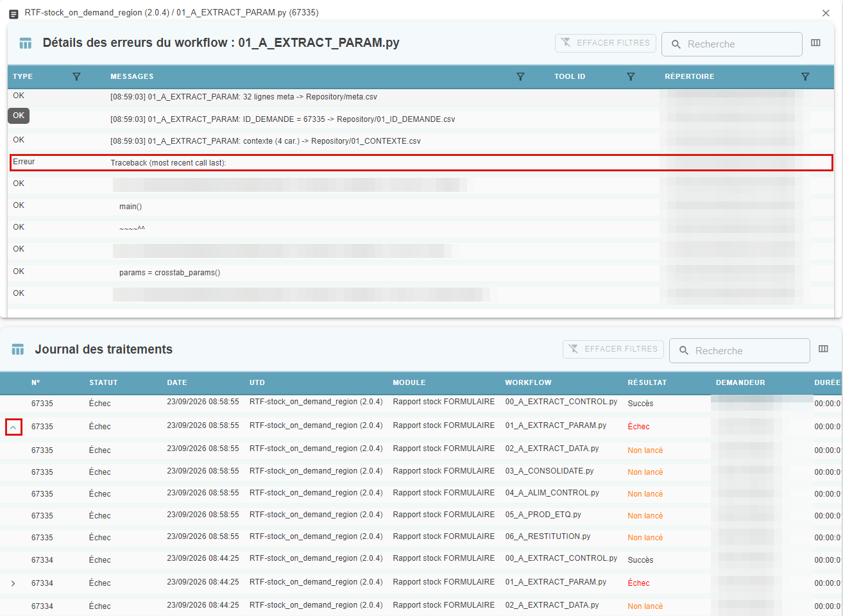Sort by MODULE column header
Image resolution: width=843 pixels, height=616 pixels.
pos(409,382)
